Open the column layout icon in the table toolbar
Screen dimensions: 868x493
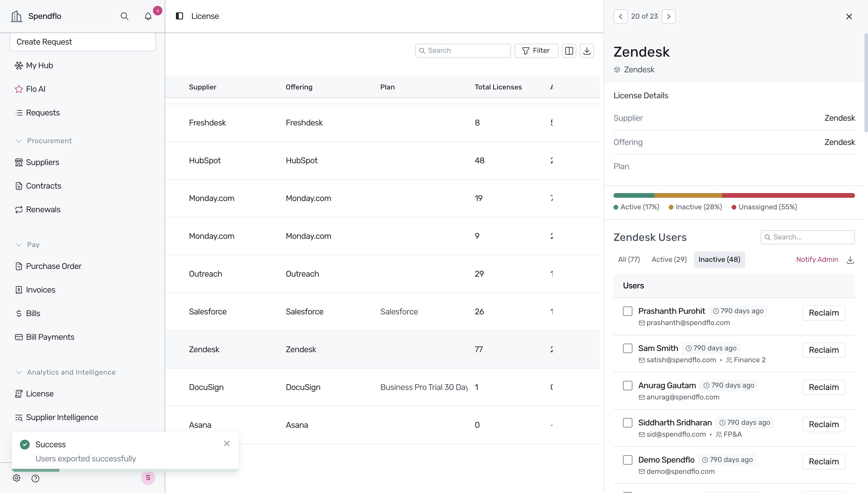[x=569, y=50]
